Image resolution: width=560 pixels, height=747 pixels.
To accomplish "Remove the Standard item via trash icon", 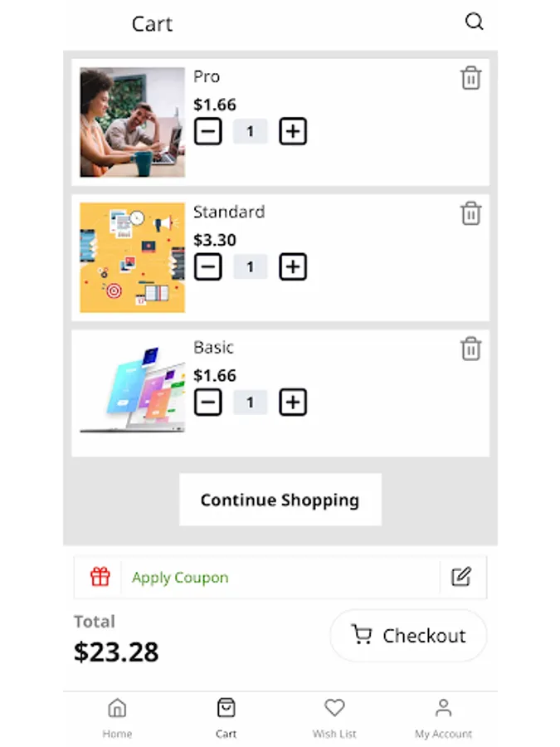I will (x=471, y=213).
